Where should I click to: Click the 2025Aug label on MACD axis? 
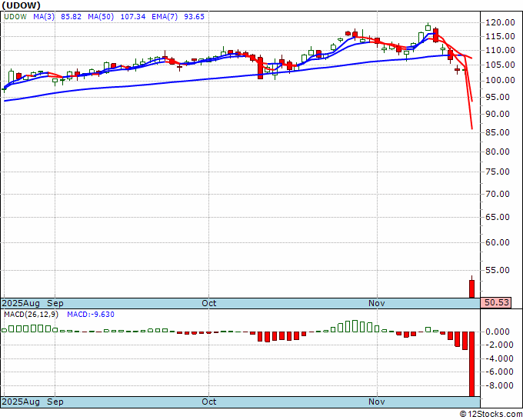21,402
